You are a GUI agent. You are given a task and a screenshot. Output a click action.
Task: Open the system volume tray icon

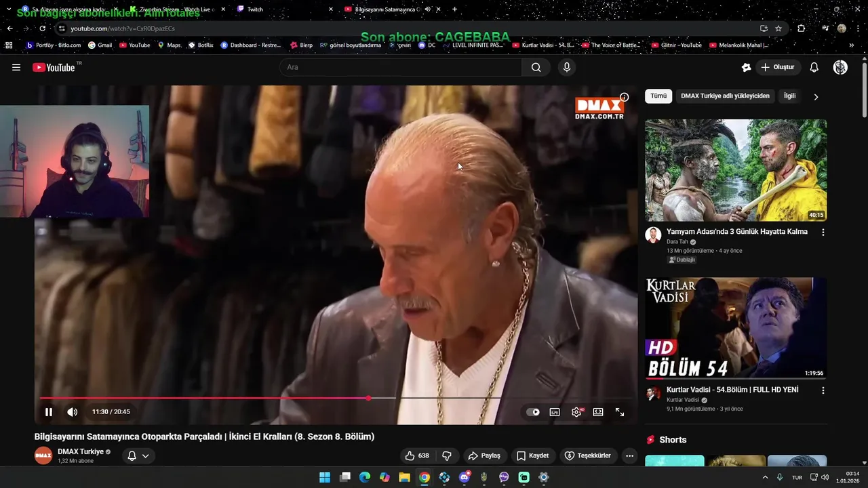[x=825, y=477]
